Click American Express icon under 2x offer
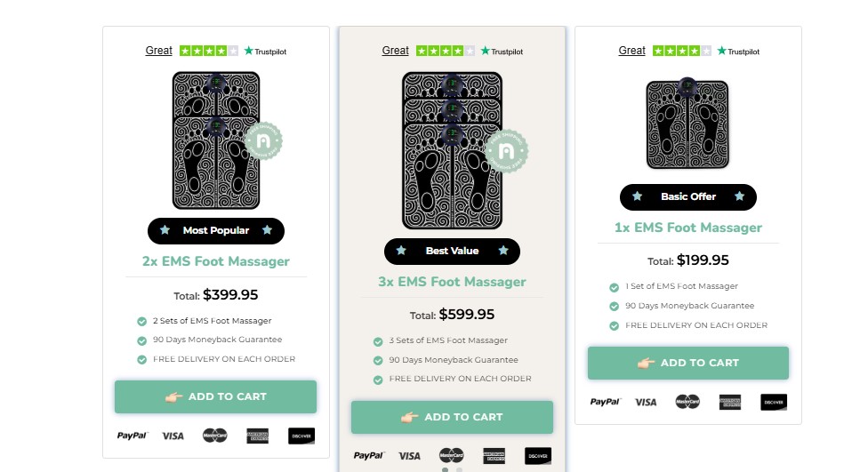The width and height of the screenshot is (868, 472). (258, 436)
